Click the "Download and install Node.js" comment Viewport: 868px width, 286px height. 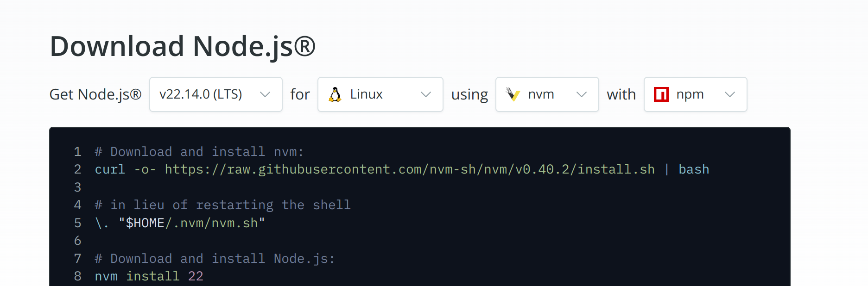[215, 259]
